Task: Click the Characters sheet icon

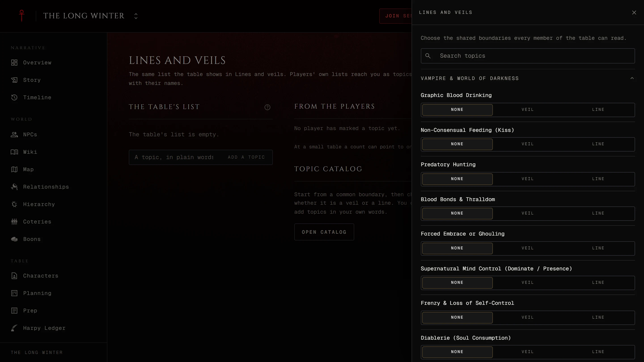Action: point(14,276)
